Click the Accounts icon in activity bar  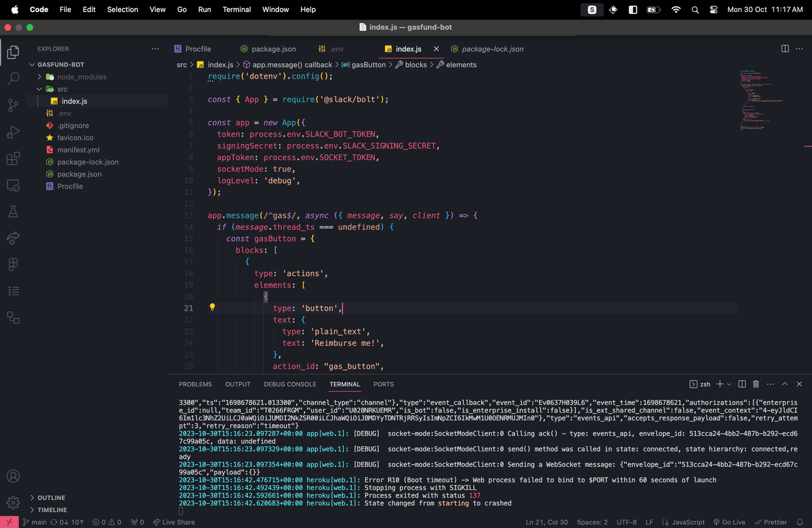13,477
